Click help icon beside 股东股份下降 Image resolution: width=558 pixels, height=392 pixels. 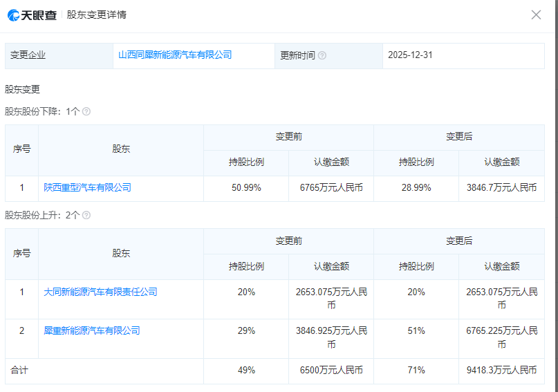coord(86,111)
